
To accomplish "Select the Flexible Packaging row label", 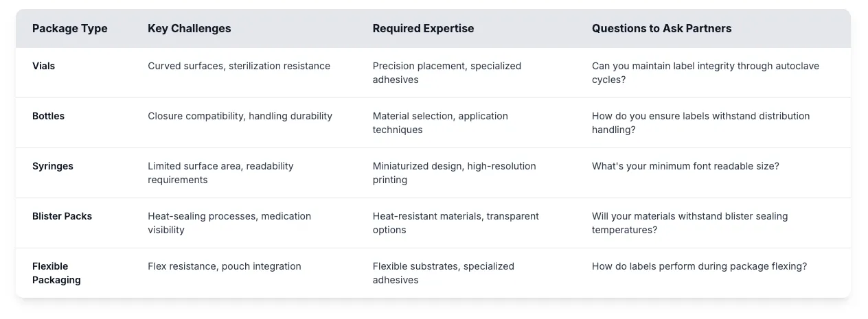I will pyautogui.click(x=56, y=273).
